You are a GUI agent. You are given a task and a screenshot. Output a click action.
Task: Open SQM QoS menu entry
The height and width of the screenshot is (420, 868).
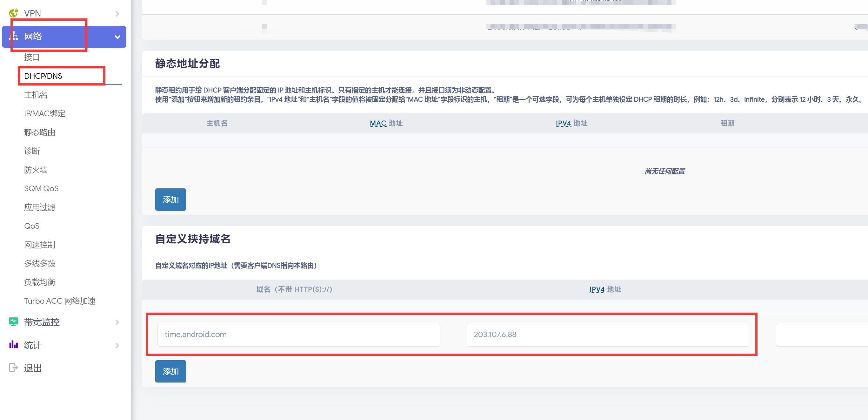pos(41,188)
